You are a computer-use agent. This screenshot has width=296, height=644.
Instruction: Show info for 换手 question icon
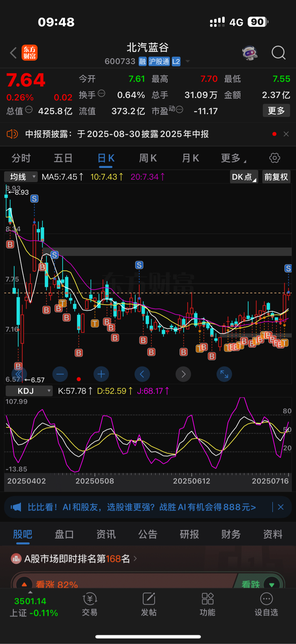pos(101,93)
